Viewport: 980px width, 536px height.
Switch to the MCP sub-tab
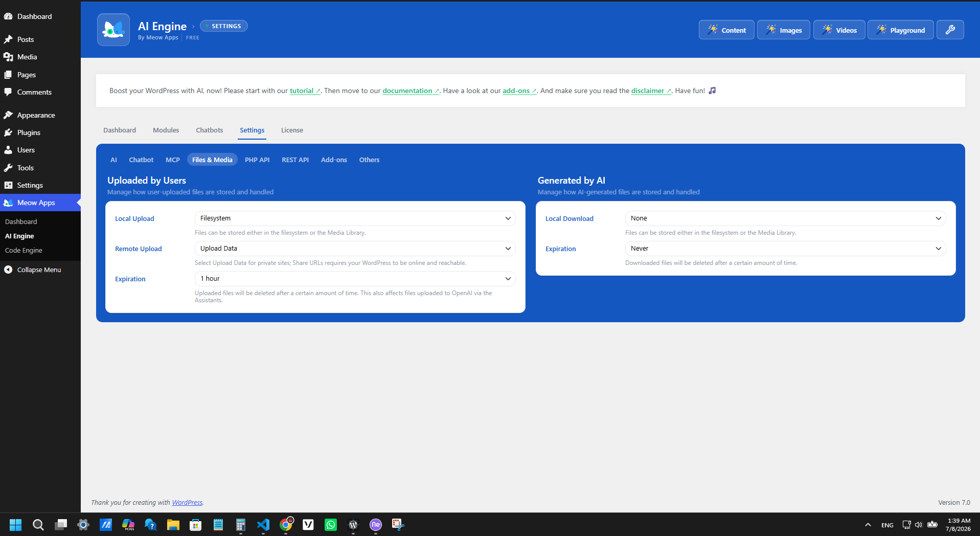point(173,160)
